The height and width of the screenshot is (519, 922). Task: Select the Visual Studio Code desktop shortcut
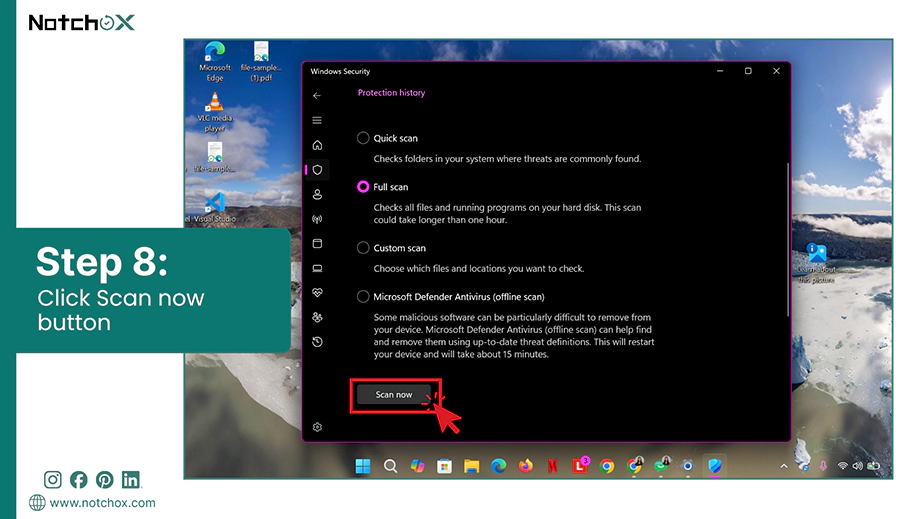coord(213,207)
